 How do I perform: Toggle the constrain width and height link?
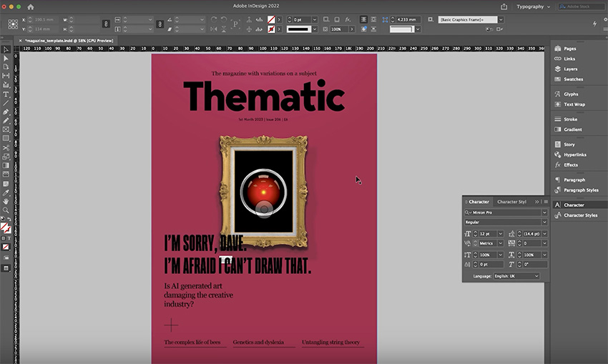[x=106, y=24]
